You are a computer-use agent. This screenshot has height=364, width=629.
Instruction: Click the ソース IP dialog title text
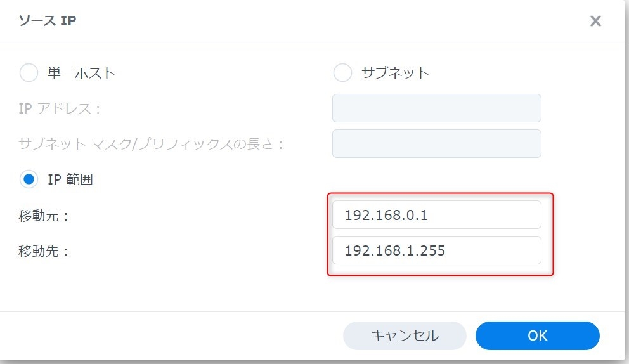tap(48, 21)
